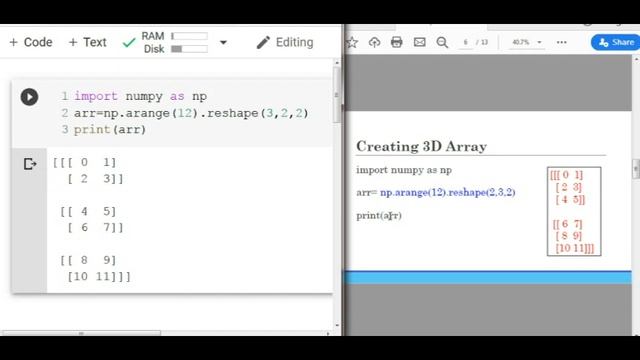This screenshot has width=640, height=360.
Task: Click the print(arr) code line in Colab
Action: coord(110,130)
